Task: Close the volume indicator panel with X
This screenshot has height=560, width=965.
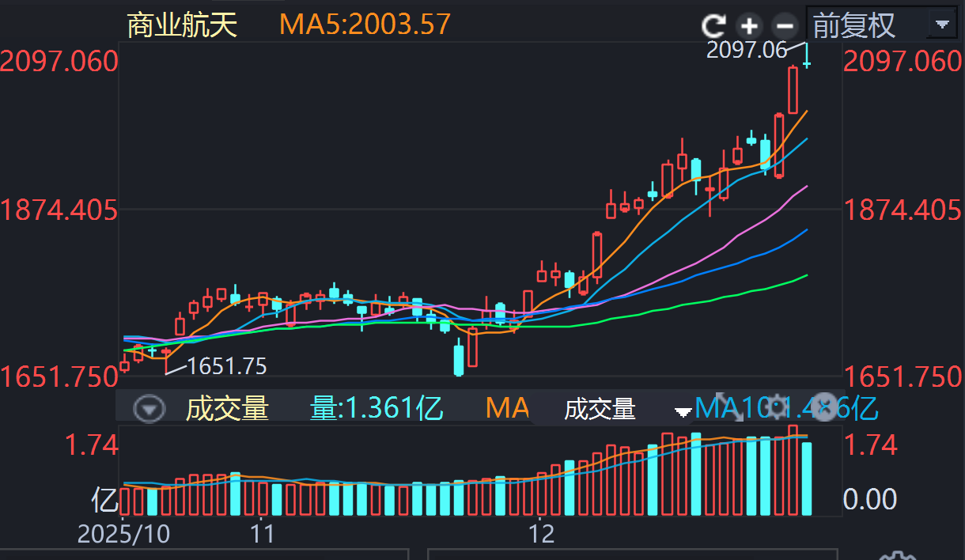Action: (825, 407)
